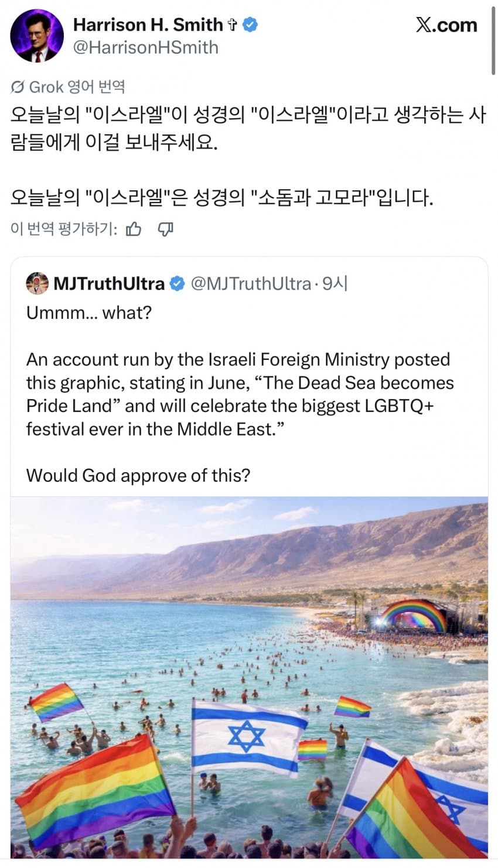Image resolution: width=498 pixels, height=868 pixels.
Task: Toggle the Grok 영어 번역 translation label
Action: (76, 87)
